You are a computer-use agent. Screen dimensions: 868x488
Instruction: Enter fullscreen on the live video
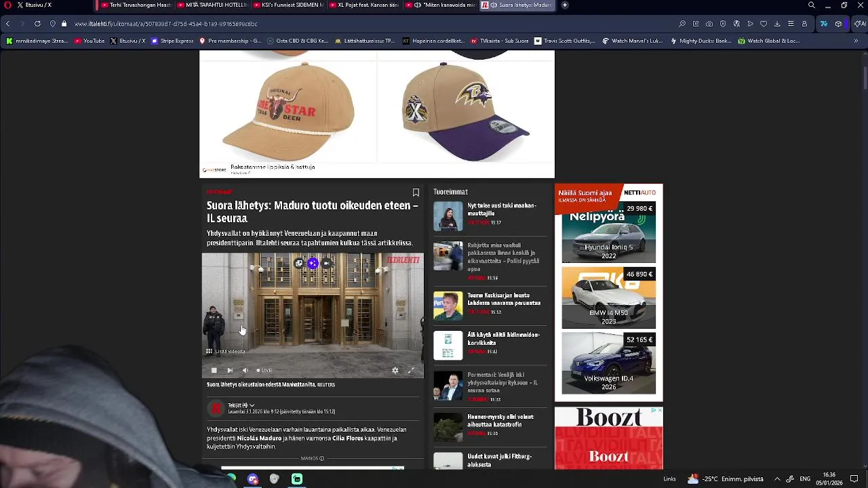410,370
